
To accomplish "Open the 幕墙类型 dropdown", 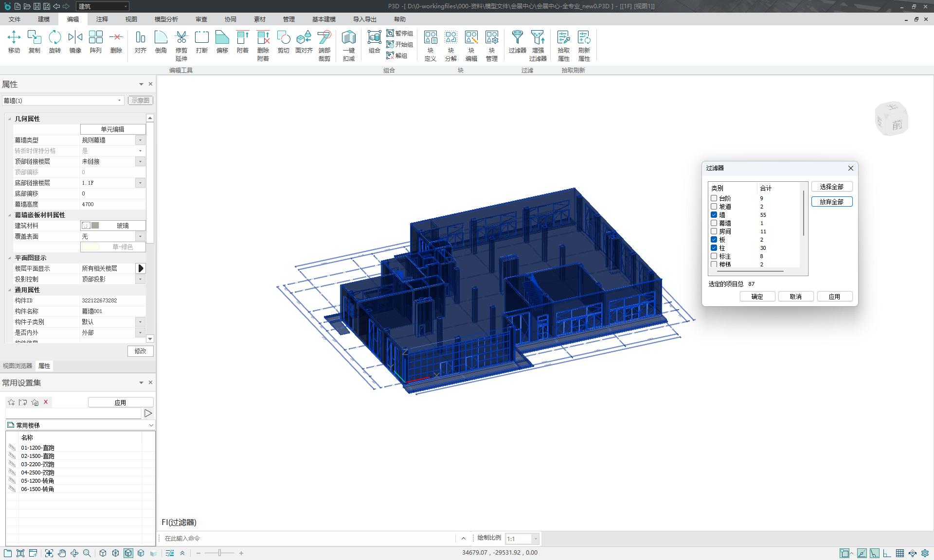I will (x=140, y=140).
